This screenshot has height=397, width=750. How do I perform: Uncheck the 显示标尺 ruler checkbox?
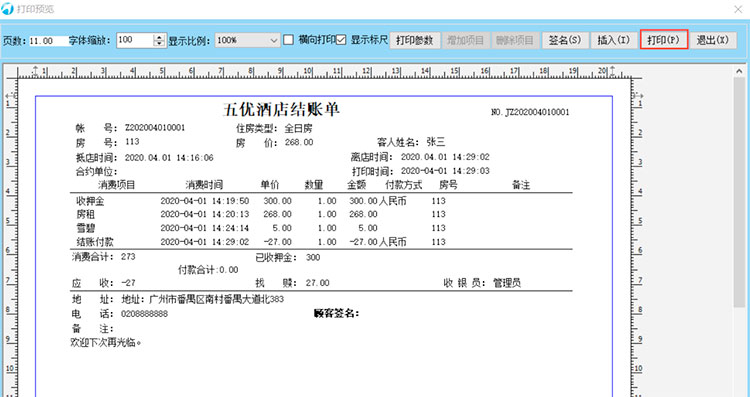click(x=341, y=40)
